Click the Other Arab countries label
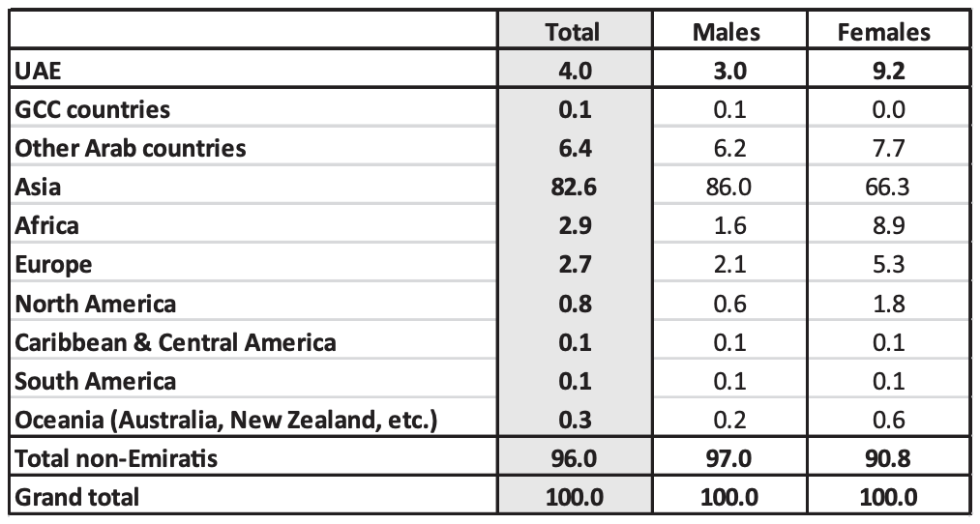Image resolution: width=980 pixels, height=524 pixels. click(130, 148)
